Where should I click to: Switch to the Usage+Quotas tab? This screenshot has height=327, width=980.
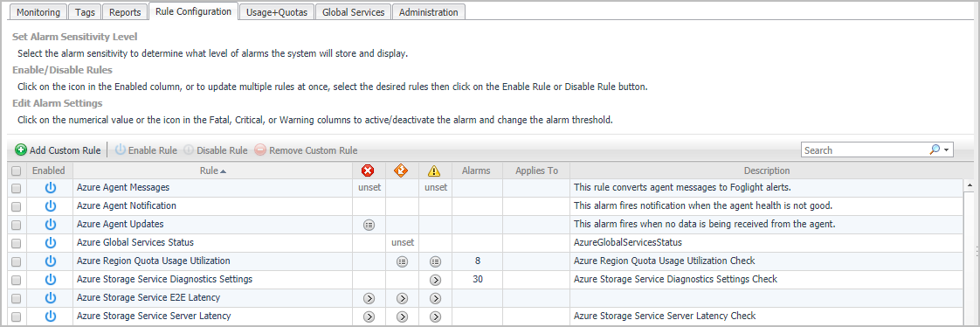pyautogui.click(x=276, y=12)
